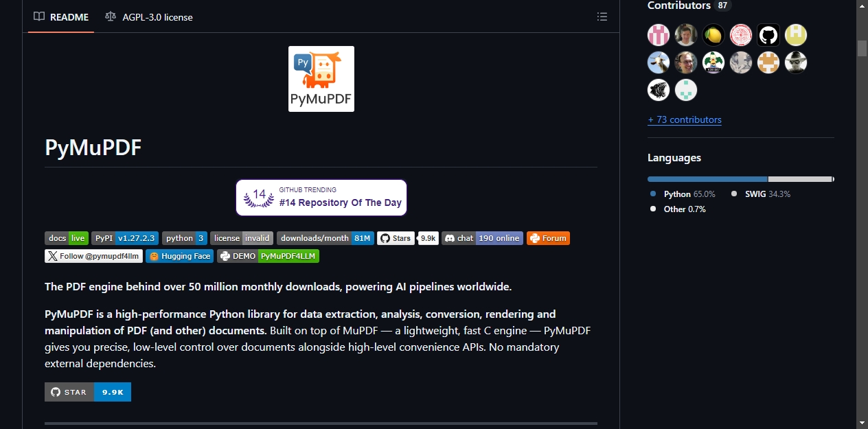Open the Discord chat 190 online badge
868x429 pixels.
[482, 238]
